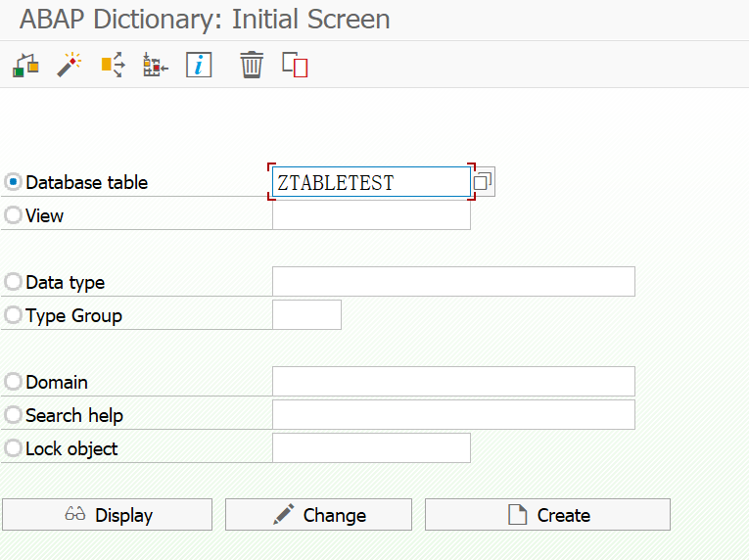Open value help beside ZTABLETEST field
The height and width of the screenshot is (560, 749).
(484, 182)
